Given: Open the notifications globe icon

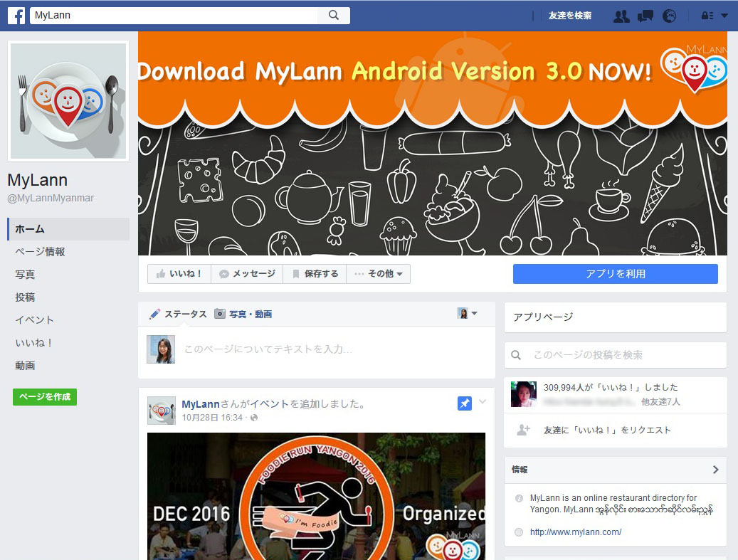Looking at the screenshot, I should point(669,16).
